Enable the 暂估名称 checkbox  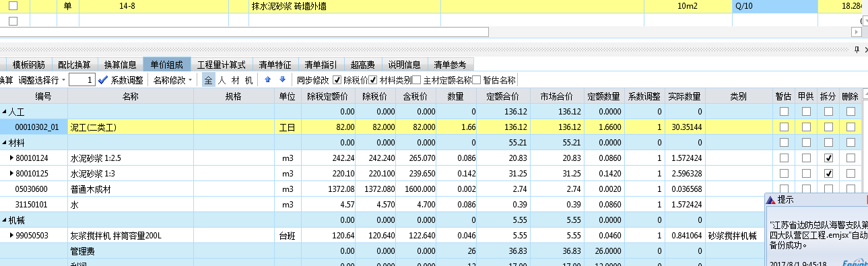point(477,79)
